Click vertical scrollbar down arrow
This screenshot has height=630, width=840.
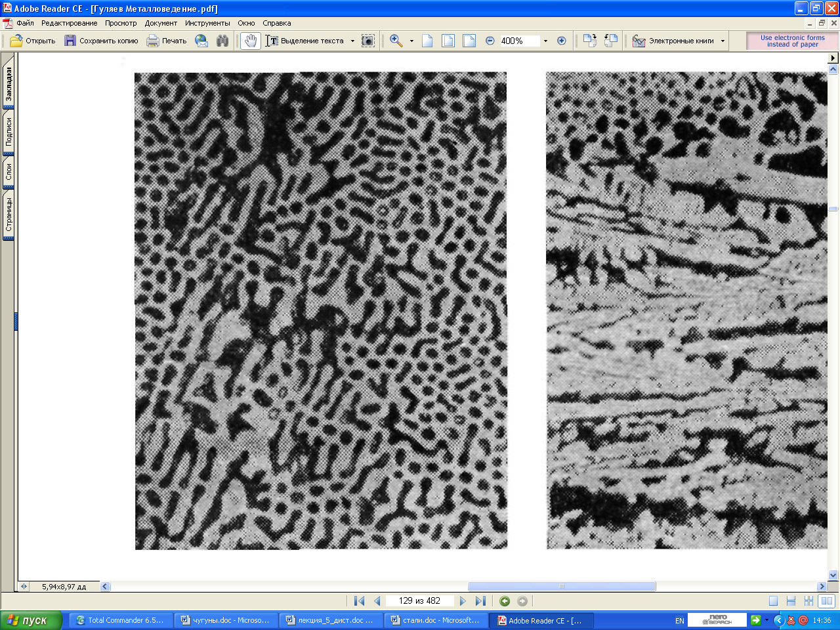(833, 575)
